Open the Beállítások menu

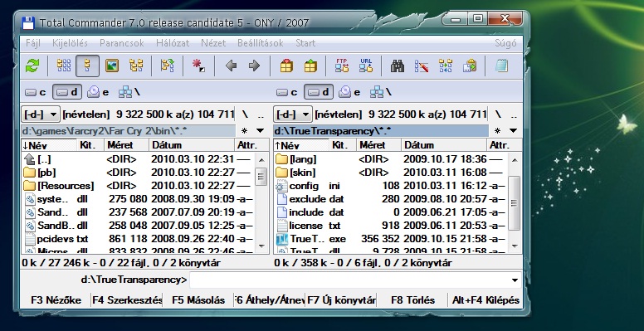pos(261,43)
